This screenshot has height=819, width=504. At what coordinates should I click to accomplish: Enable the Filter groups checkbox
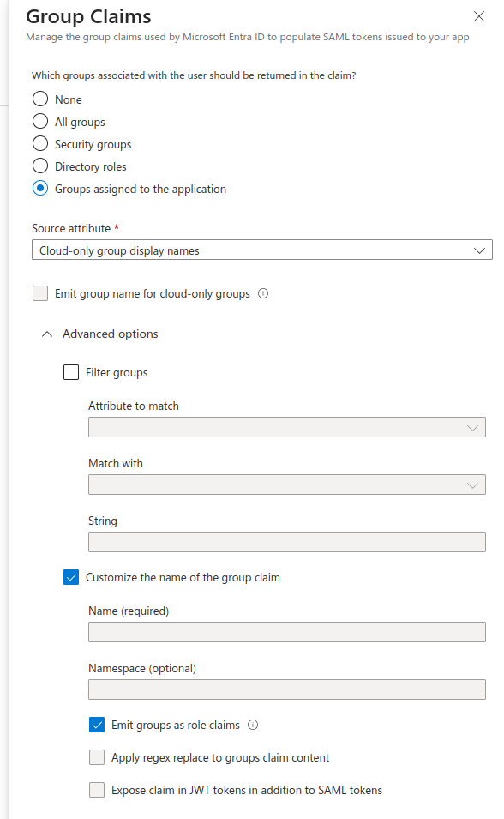point(71,372)
